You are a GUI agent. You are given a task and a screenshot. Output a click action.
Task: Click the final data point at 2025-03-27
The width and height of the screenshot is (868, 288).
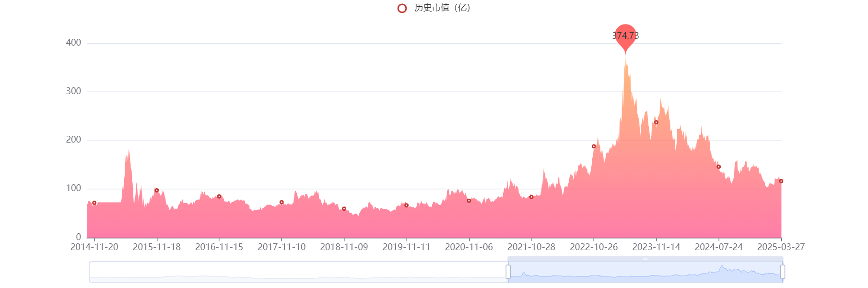(x=781, y=181)
